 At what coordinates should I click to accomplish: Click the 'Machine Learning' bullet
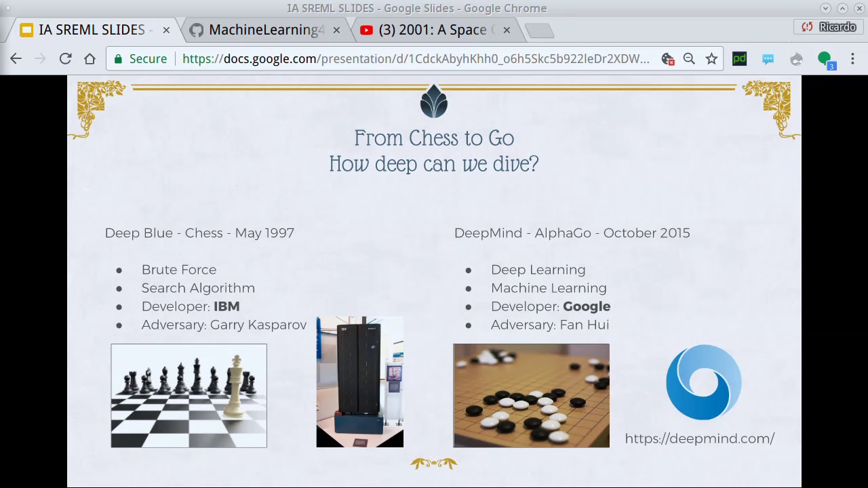549,288
